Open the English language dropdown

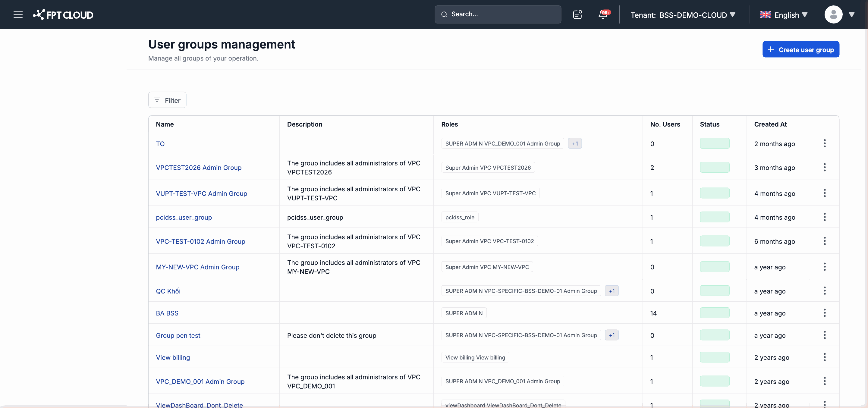tap(784, 15)
